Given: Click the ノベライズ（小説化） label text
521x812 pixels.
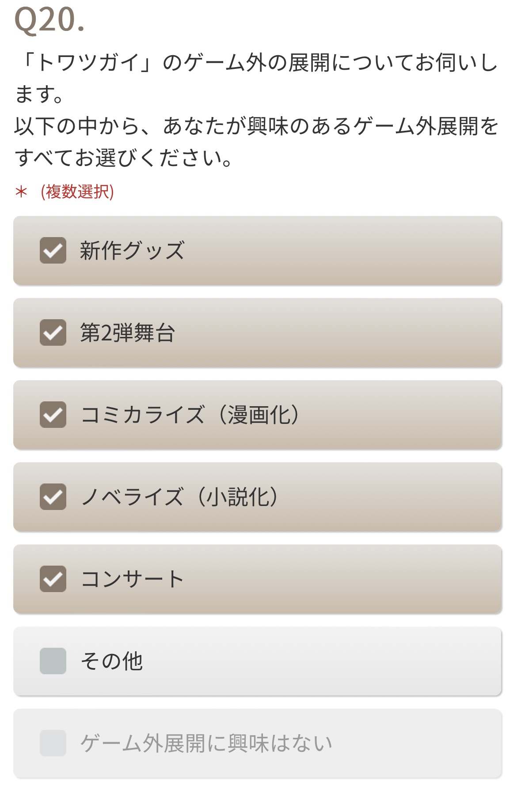Looking at the screenshot, I should (x=180, y=497).
